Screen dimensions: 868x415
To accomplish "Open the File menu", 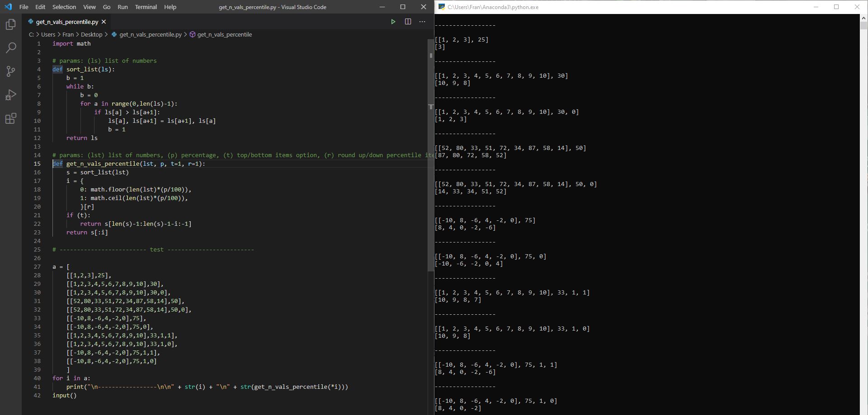I will tap(24, 7).
